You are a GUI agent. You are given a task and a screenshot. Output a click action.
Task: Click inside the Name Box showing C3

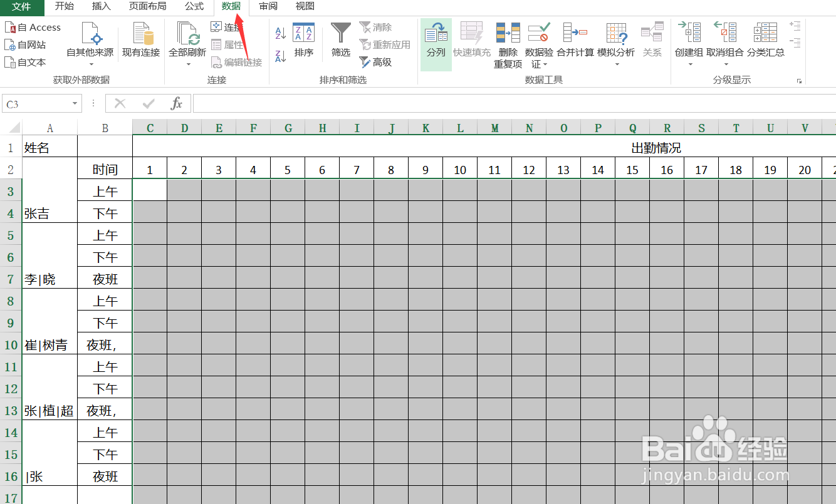pyautogui.click(x=36, y=104)
